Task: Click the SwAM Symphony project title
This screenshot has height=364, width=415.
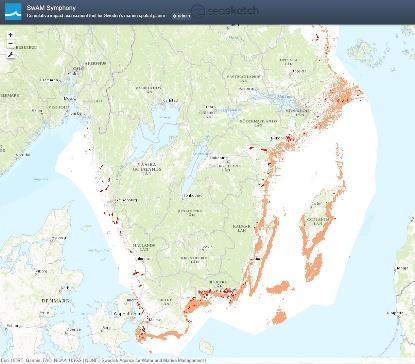Action: [51, 7]
